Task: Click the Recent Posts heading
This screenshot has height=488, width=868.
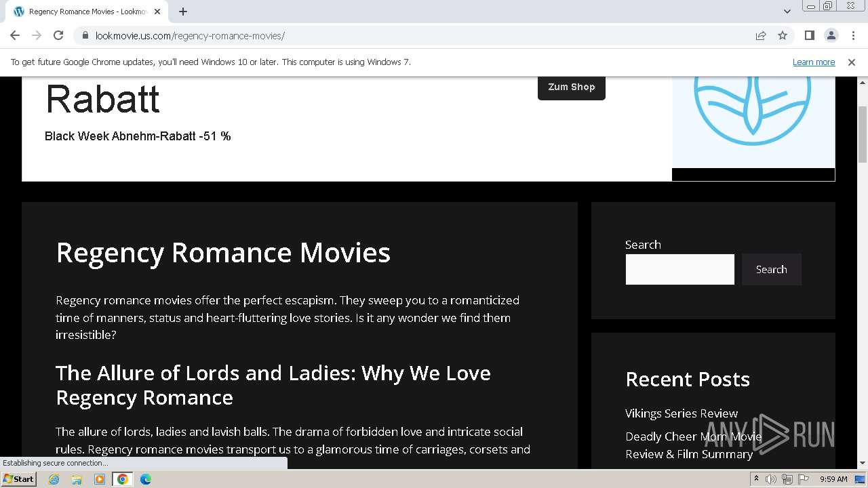Action: pyautogui.click(x=688, y=379)
